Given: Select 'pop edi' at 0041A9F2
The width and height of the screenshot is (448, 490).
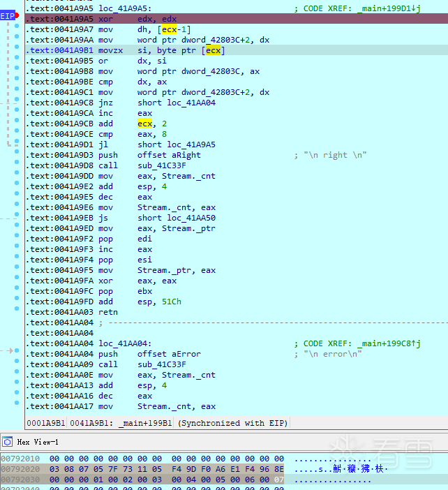Looking at the screenshot, I should (x=126, y=239).
